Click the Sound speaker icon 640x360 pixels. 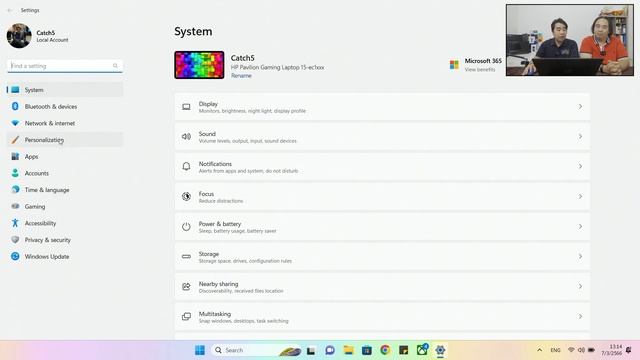point(186,137)
